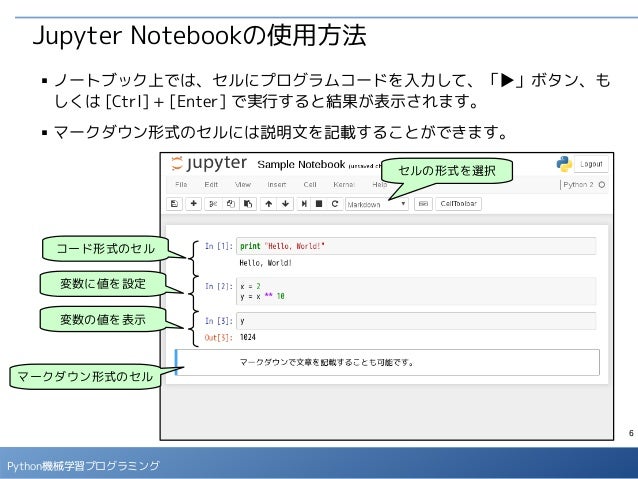Screen dimensions: 638x479
Task: Open the File menu
Action: 181,185
